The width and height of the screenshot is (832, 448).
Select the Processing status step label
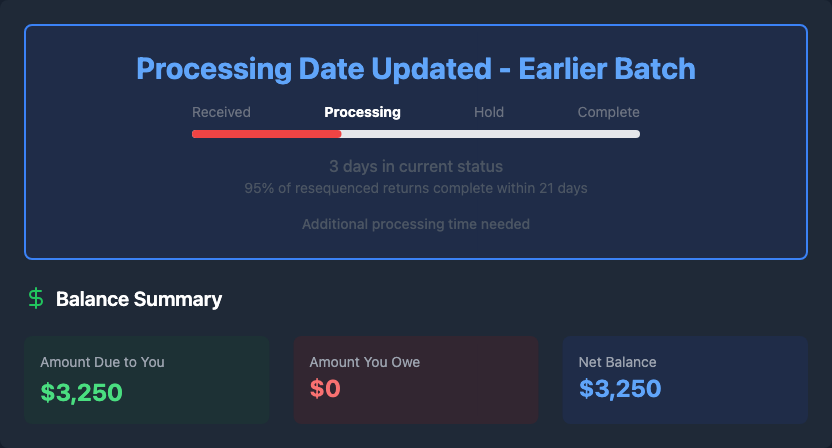tap(362, 112)
